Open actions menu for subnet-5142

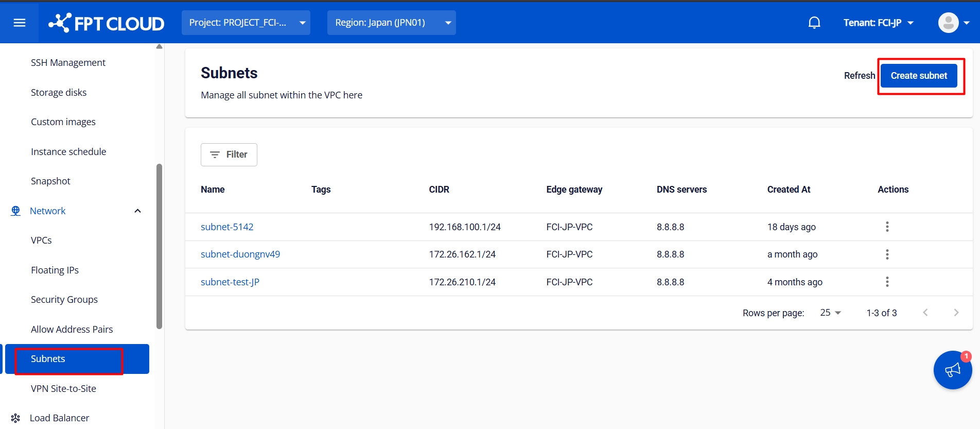pyautogui.click(x=887, y=227)
